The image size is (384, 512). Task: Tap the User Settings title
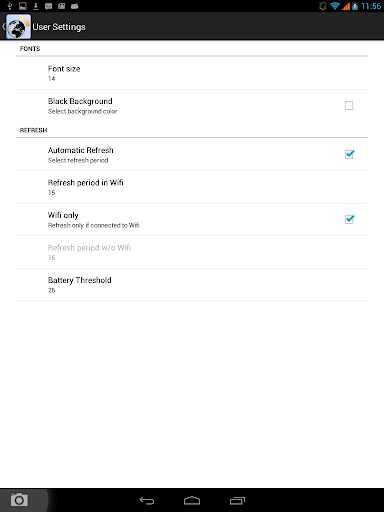click(59, 27)
